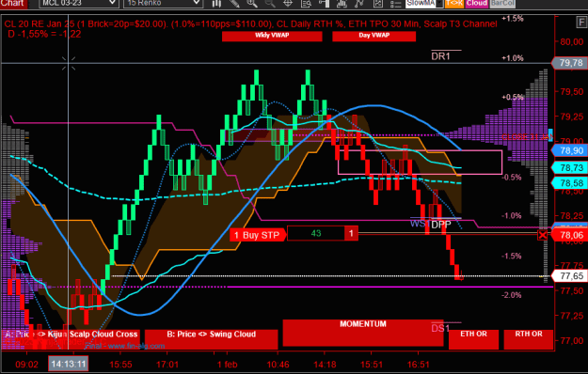Screen dimensions: 588x374
Task: Open the chart properties list icon
Action: pyautogui.click(x=396, y=4)
